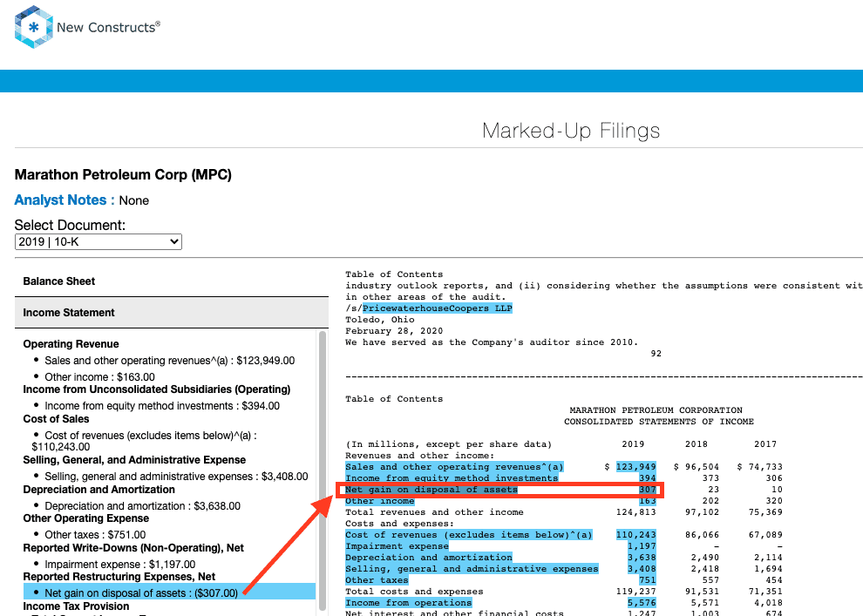Image resolution: width=863 pixels, height=616 pixels.
Task: Click highlighted Impairment expense label in filing
Action: click(x=397, y=546)
